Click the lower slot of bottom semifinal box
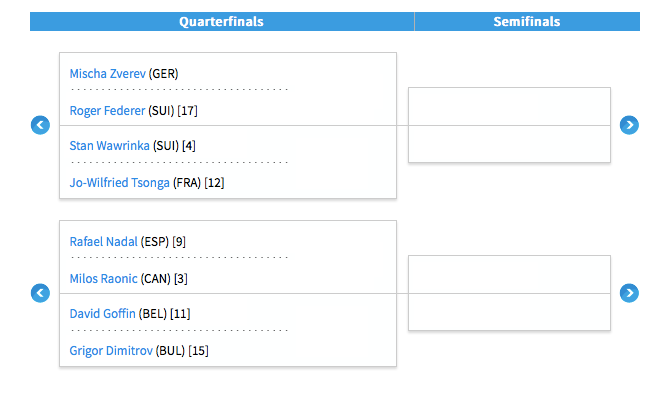 pyautogui.click(x=509, y=312)
